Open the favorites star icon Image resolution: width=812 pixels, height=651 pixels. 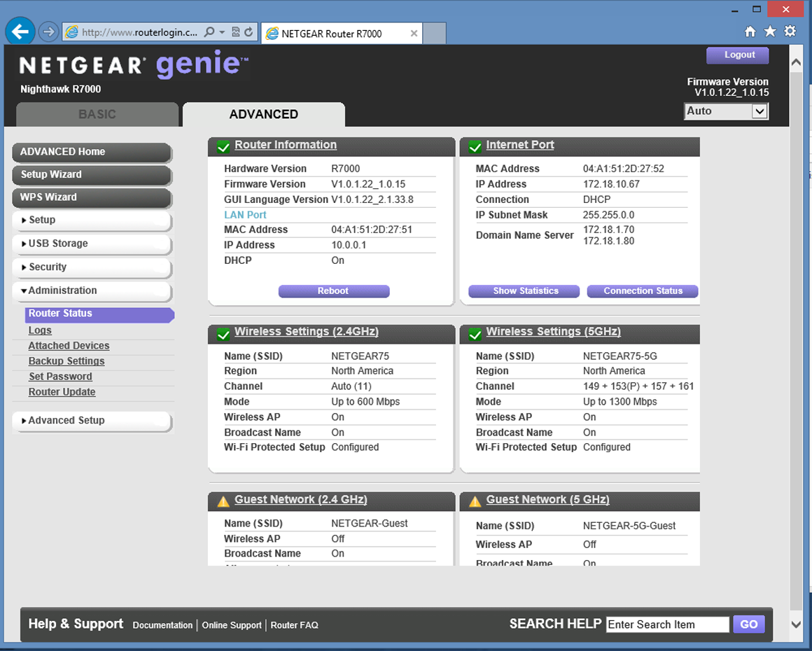770,31
